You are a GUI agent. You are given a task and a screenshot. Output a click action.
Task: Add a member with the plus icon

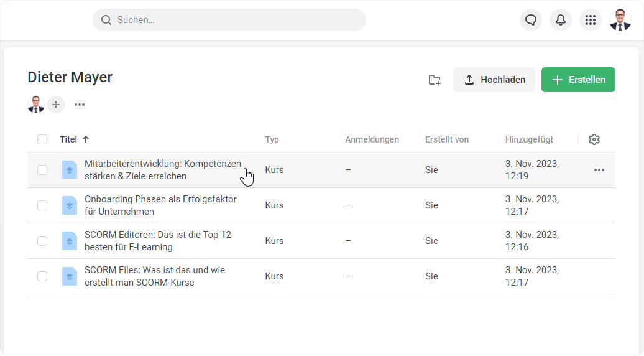coord(56,105)
